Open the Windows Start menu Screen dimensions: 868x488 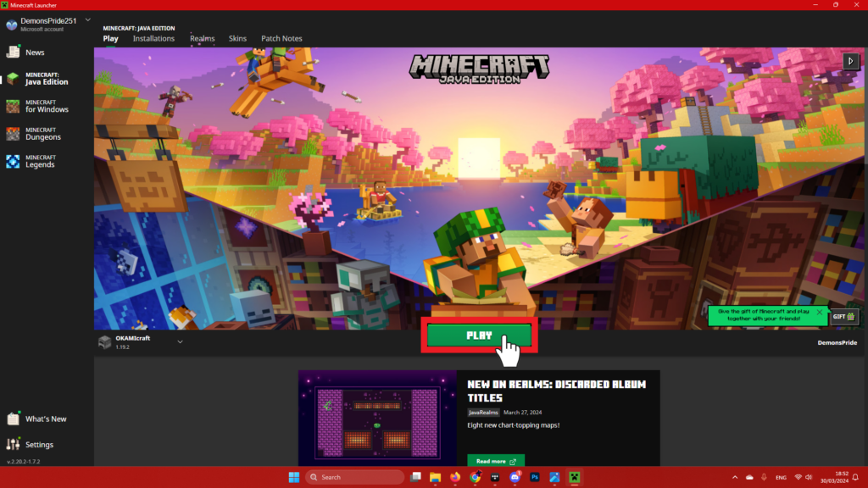coord(294,477)
